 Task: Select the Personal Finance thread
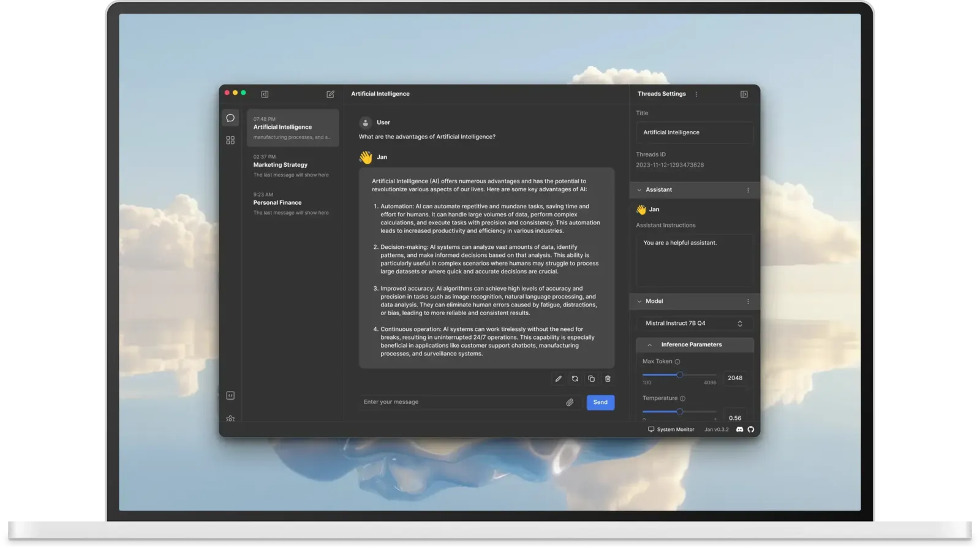pos(293,204)
